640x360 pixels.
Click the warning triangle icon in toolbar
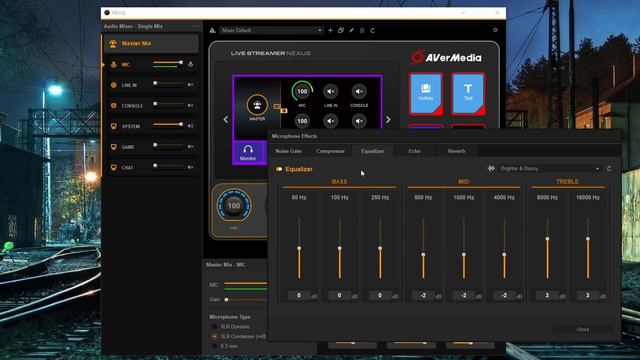[x=212, y=30]
